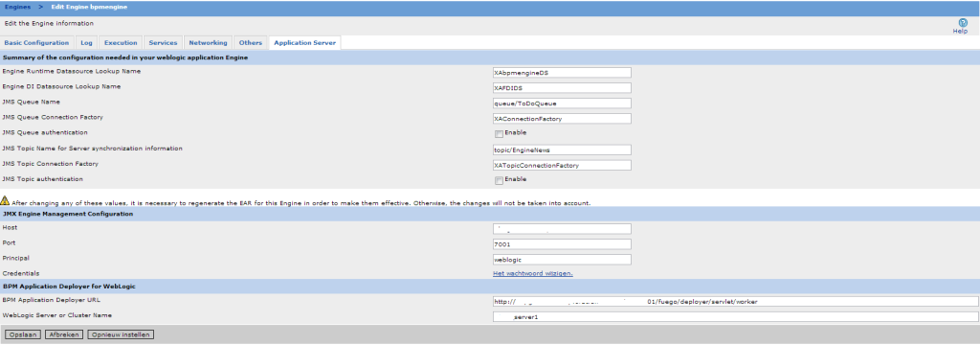Enable JMS Topic authentication checkbox
The height and width of the screenshot is (345, 980).
pyautogui.click(x=499, y=180)
